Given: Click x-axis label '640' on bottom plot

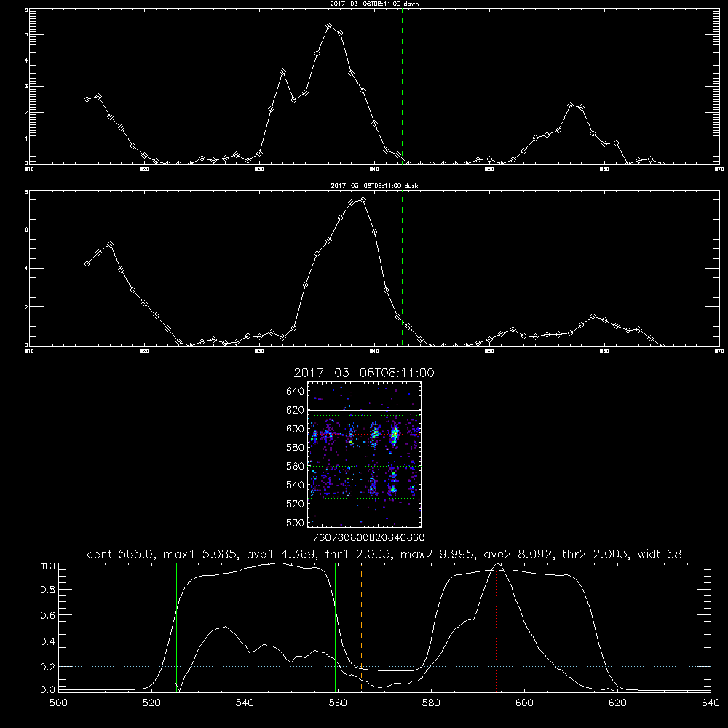Looking at the screenshot, I should click(x=711, y=703).
